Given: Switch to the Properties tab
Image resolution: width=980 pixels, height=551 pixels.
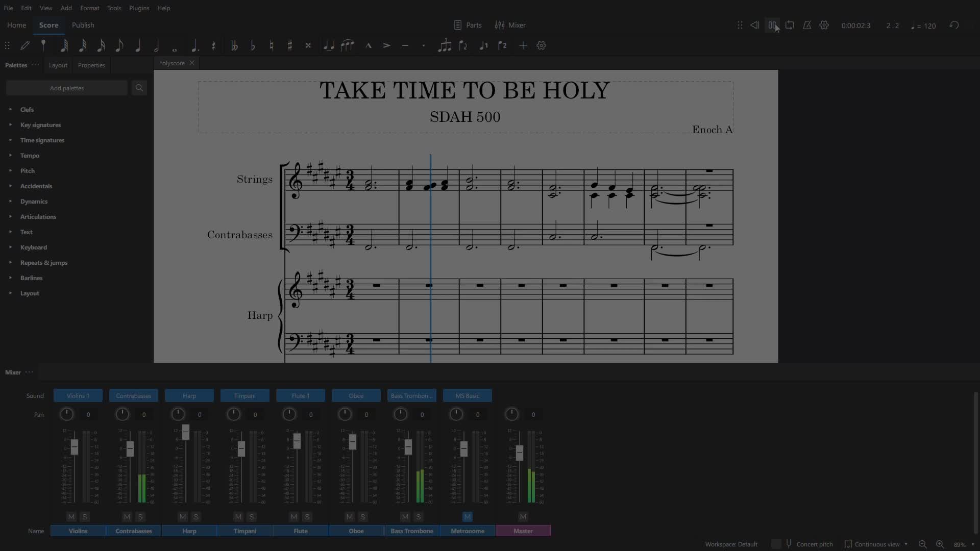Looking at the screenshot, I should 91,65.
